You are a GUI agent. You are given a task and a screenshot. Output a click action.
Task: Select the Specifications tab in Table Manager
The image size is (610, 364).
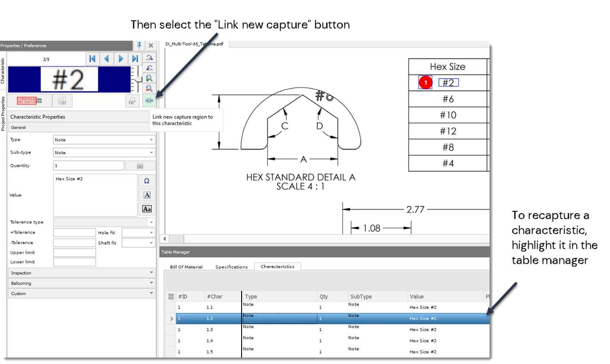(x=231, y=266)
